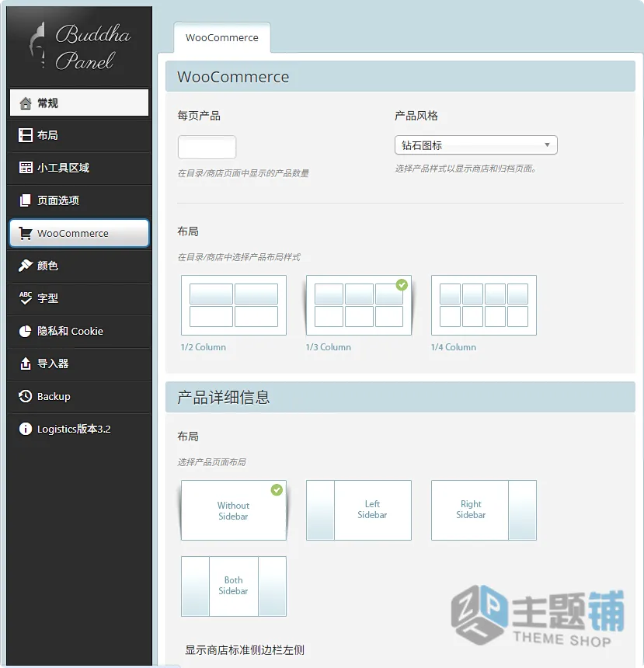Choose the 1/4 Column shop layout
The width and height of the screenshot is (644, 668).
484,305
